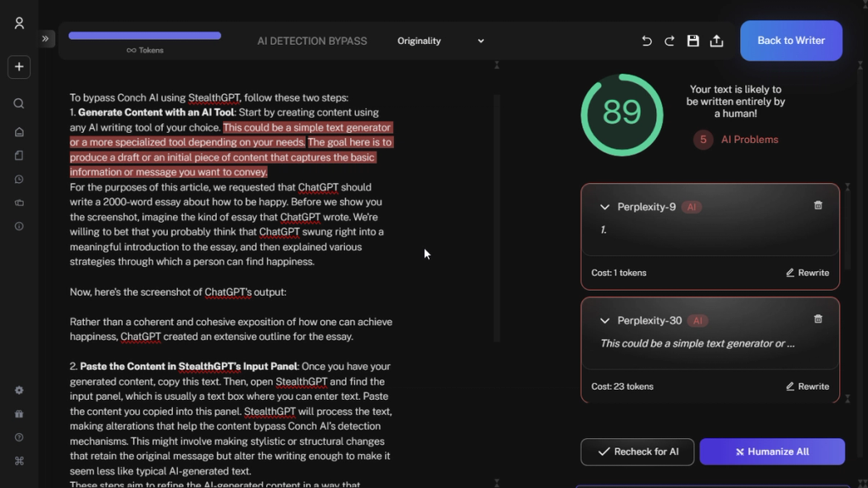Click the red 5 problems count badge
The image size is (868, 488).
click(x=703, y=140)
